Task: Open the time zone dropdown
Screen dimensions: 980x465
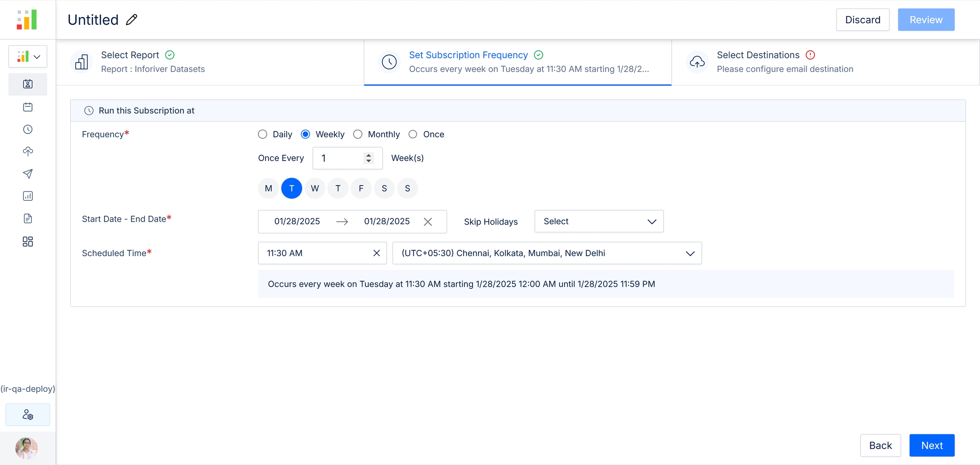Action: [x=547, y=253]
